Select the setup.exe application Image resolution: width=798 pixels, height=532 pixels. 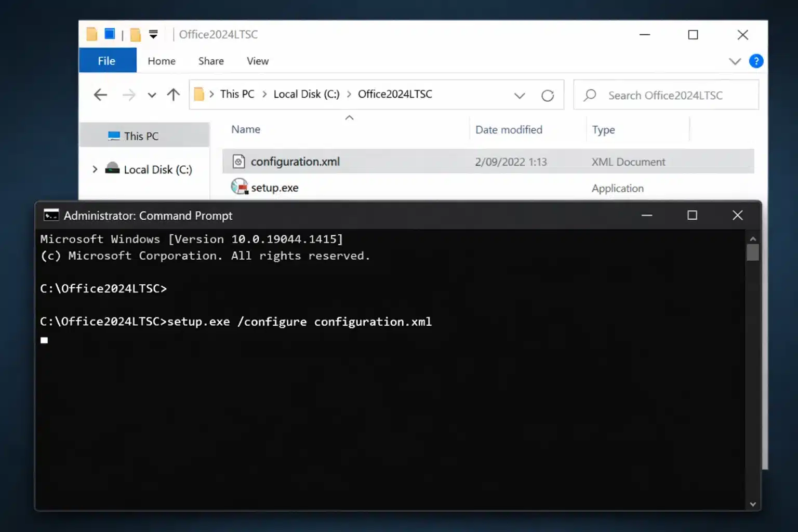pos(274,187)
